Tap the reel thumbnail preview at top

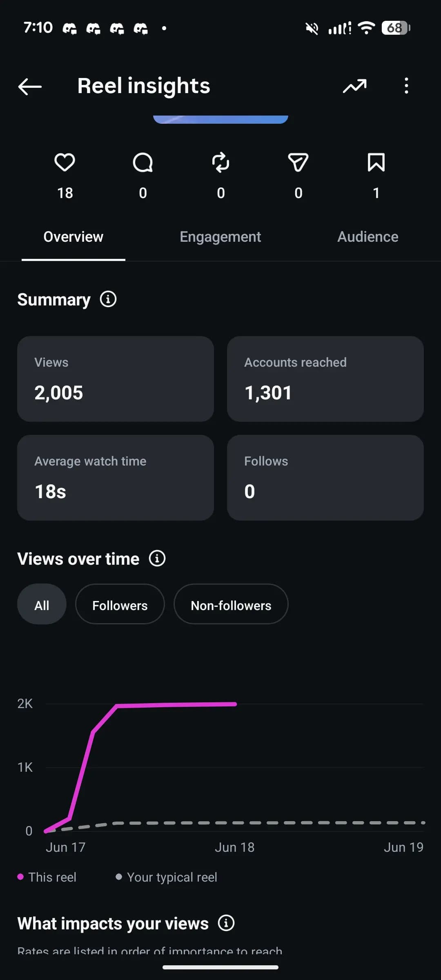220,119
